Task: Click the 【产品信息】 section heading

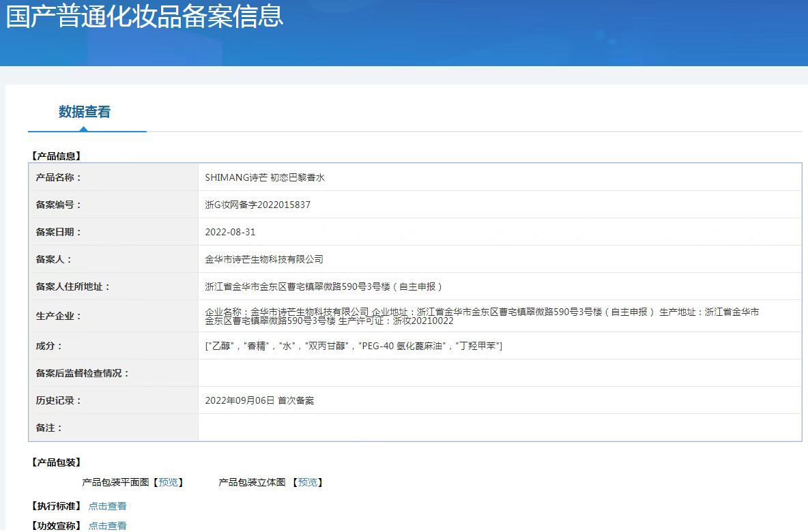Action: click(x=56, y=156)
